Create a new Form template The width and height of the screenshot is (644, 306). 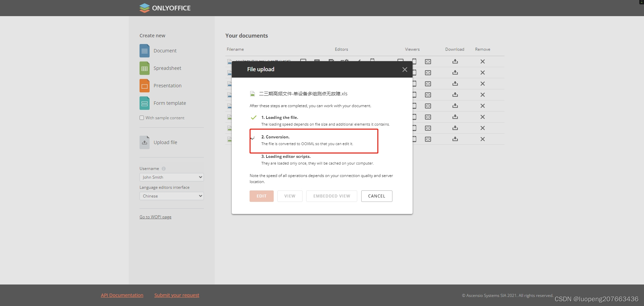tap(163, 103)
